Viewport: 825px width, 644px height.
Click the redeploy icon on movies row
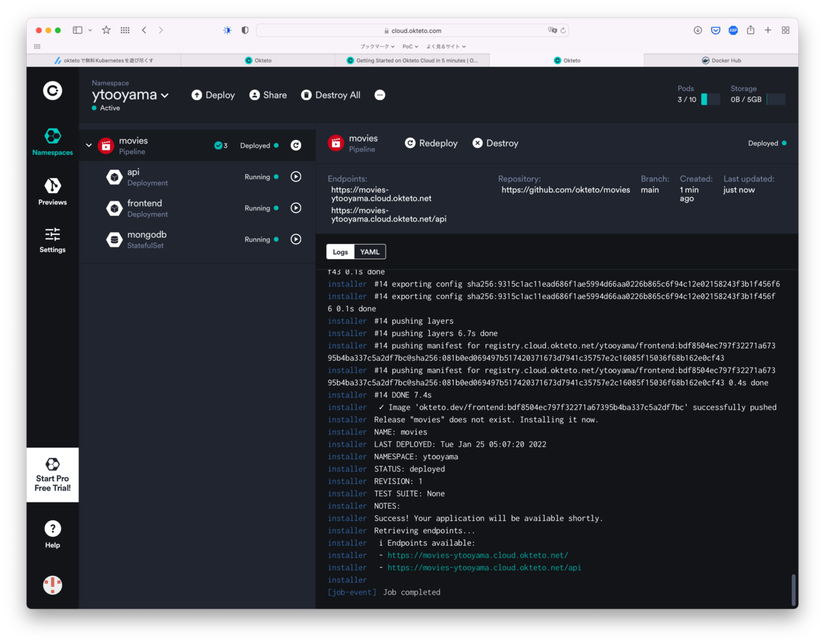(296, 145)
